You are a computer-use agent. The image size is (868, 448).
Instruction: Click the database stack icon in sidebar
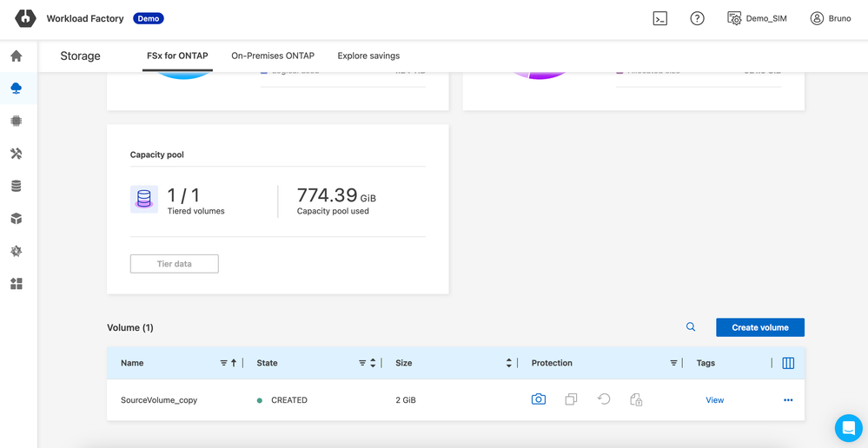click(x=17, y=187)
